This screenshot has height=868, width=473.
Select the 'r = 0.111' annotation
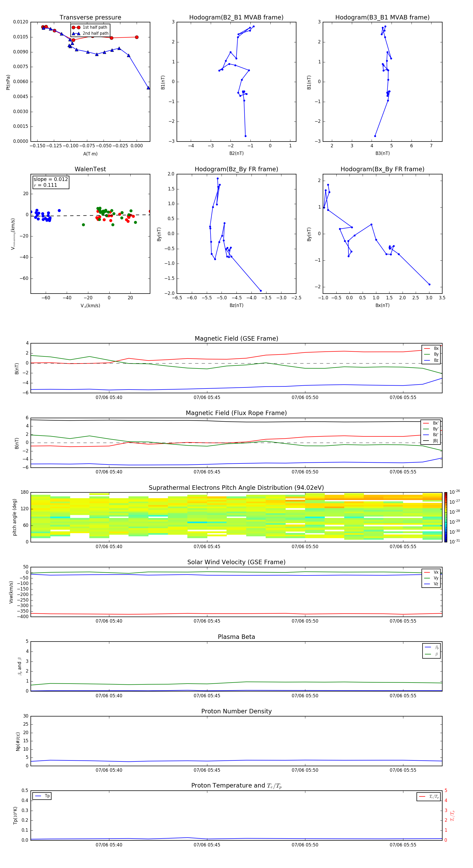[x=45, y=185]
